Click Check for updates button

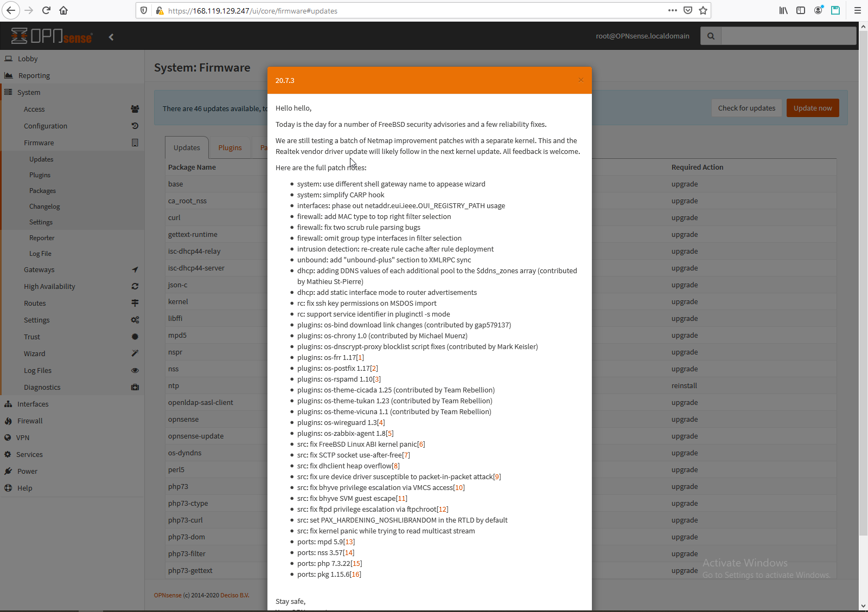coord(746,108)
